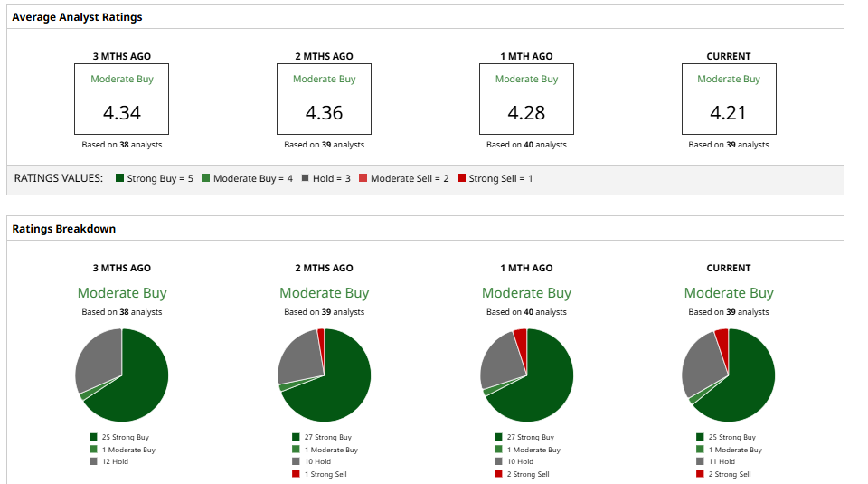Select the 2 MTHS AGO pie chart
868x484 pixels.
tap(324, 375)
